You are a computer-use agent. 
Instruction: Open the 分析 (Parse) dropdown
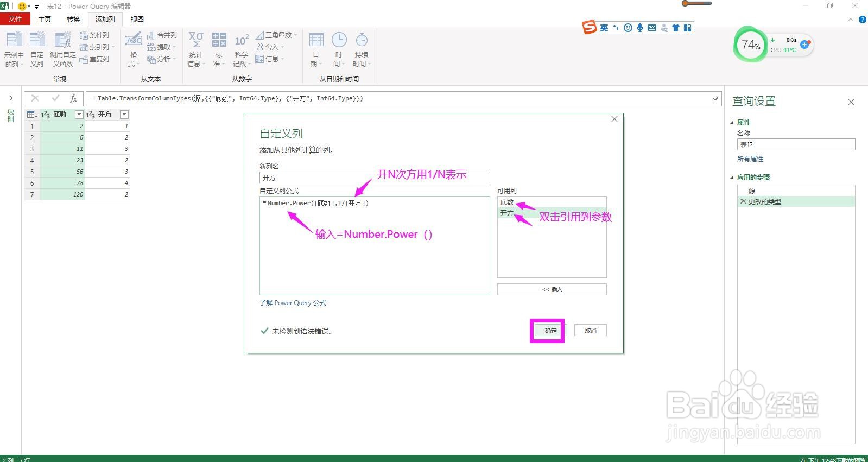(x=162, y=59)
